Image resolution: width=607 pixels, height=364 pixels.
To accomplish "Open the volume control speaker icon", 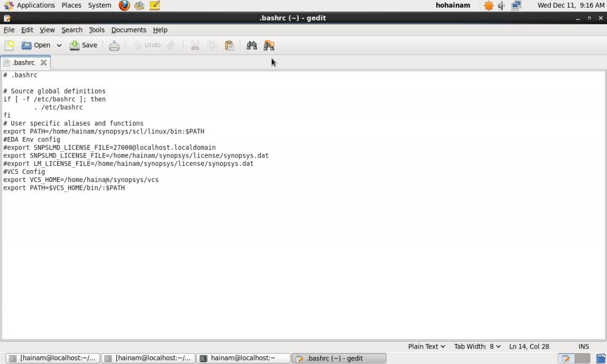I will [x=501, y=5].
